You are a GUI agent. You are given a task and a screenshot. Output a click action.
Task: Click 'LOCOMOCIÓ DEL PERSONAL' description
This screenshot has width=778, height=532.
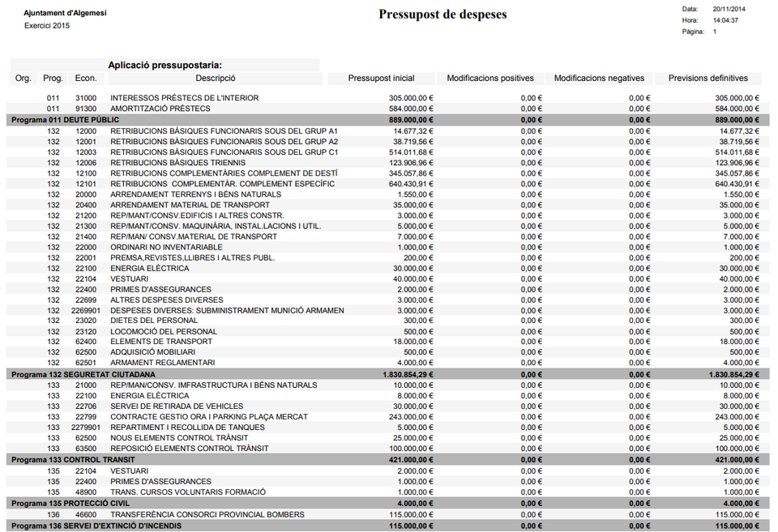tap(164, 332)
